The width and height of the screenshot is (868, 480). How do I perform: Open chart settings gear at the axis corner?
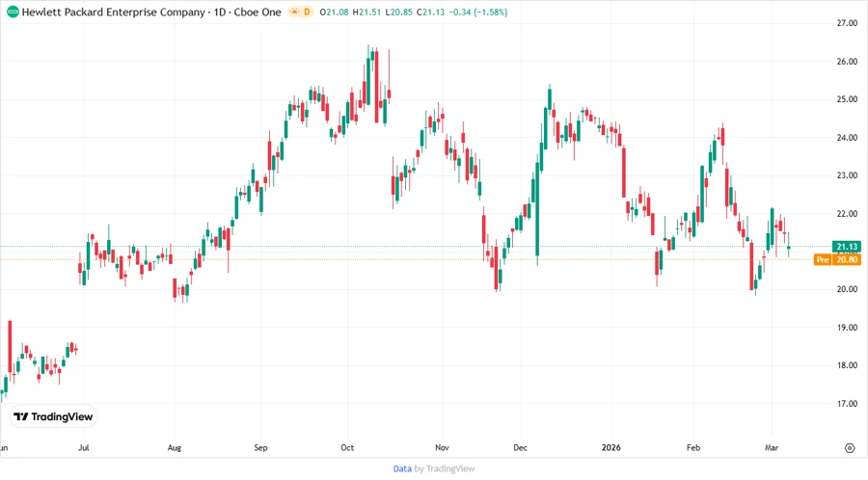coord(850,448)
